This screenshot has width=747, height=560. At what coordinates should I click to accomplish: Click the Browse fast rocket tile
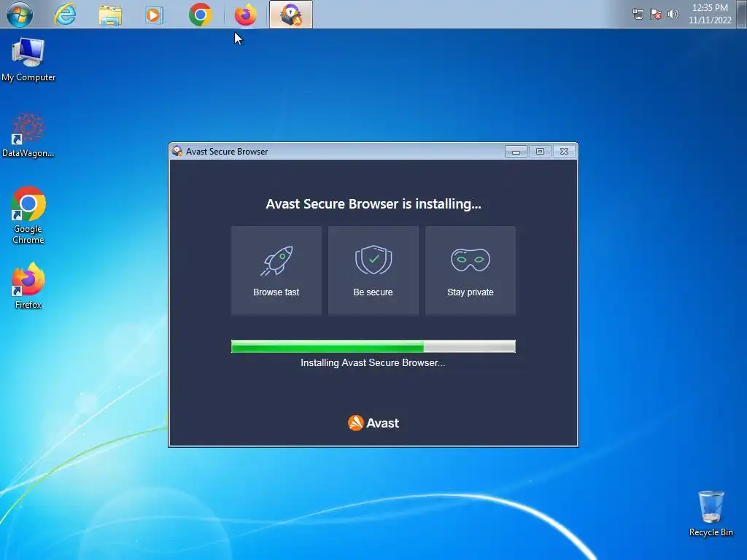tap(276, 271)
